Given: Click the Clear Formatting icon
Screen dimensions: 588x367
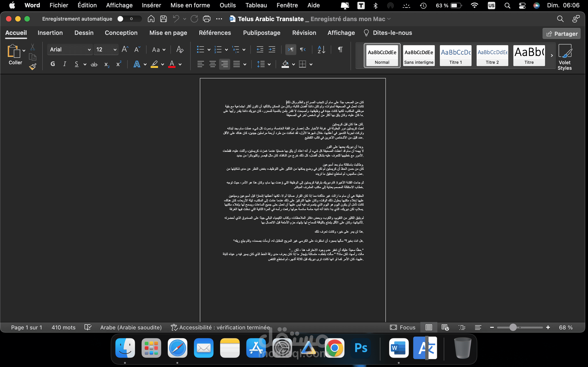Looking at the screenshot, I should (180, 50).
